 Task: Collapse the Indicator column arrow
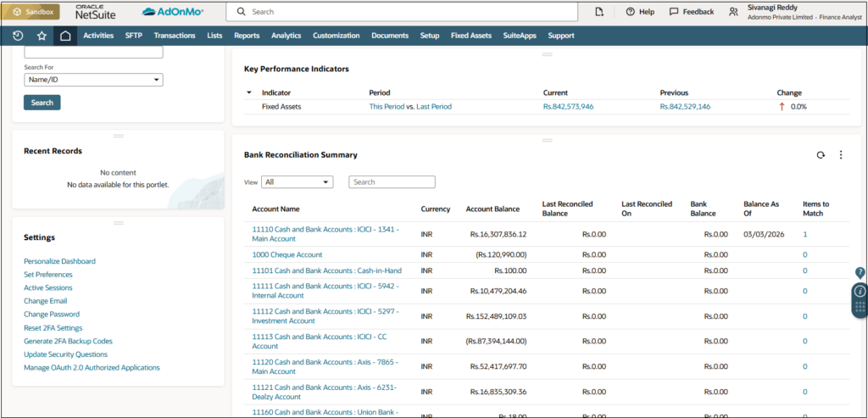point(249,92)
